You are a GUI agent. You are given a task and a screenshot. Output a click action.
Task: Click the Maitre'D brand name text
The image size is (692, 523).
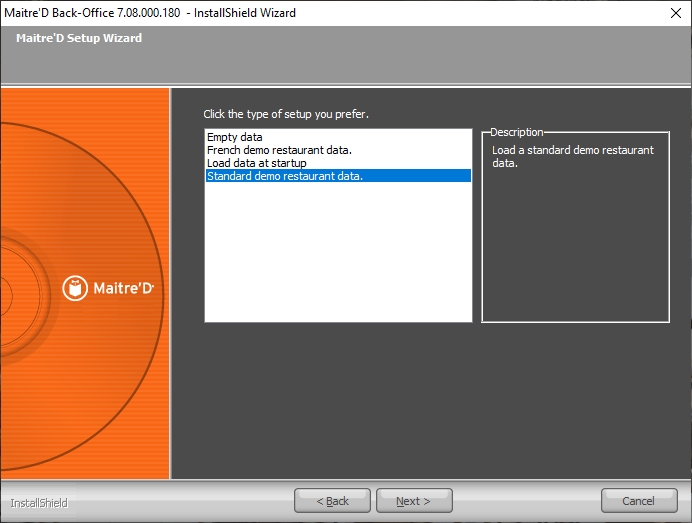pos(125,289)
